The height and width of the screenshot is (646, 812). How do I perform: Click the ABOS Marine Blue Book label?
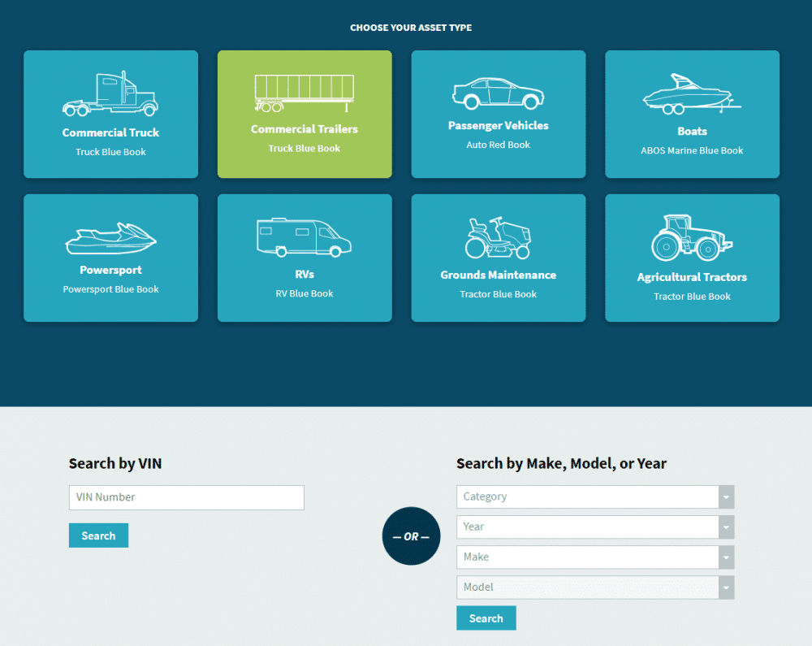[x=692, y=150]
